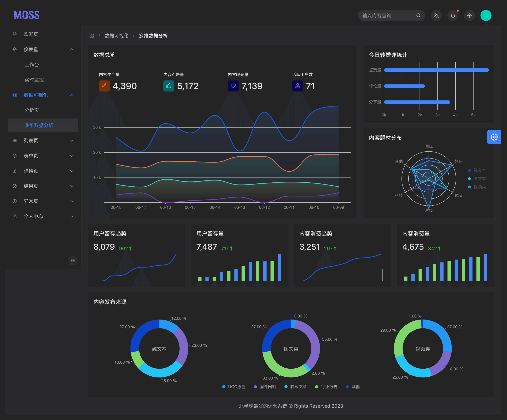
Task: Open the teal user avatar menu
Action: click(x=486, y=16)
